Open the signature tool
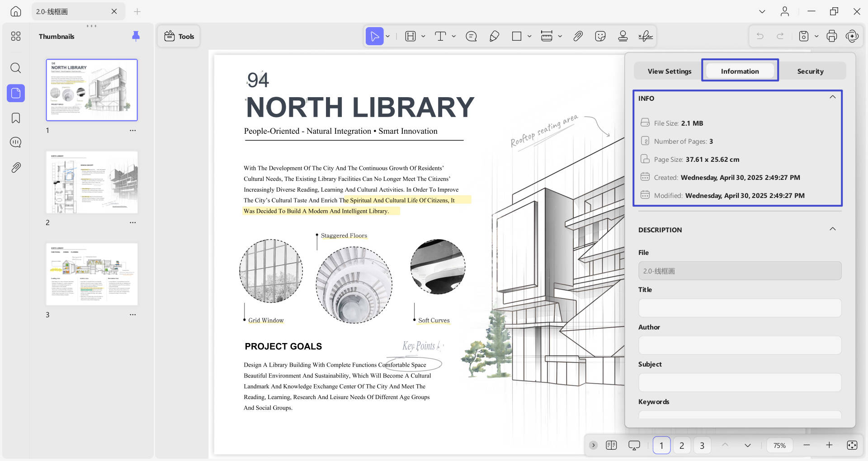The width and height of the screenshot is (868, 461). 645,36
